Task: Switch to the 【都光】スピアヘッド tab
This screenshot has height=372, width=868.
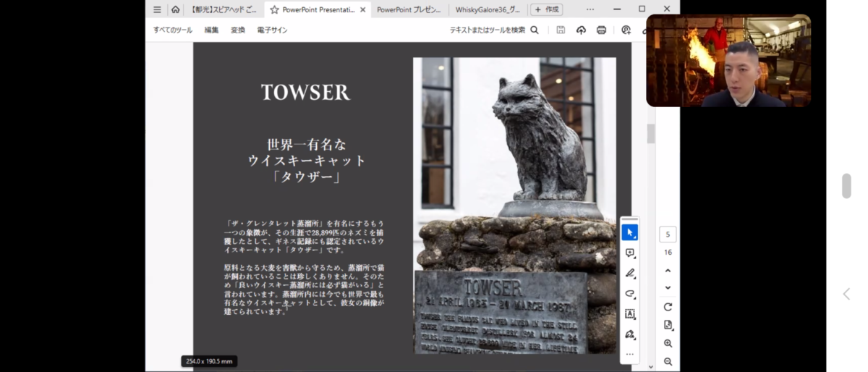Action: pyautogui.click(x=224, y=9)
